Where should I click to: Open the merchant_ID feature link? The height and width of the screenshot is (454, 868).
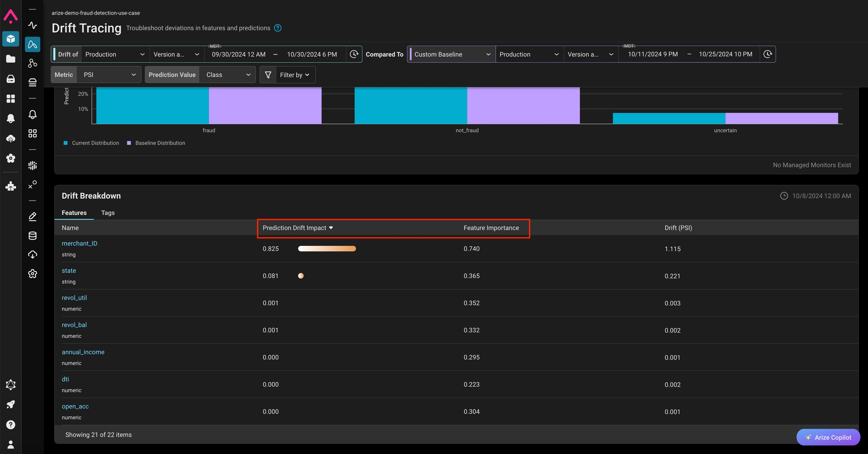coord(79,244)
